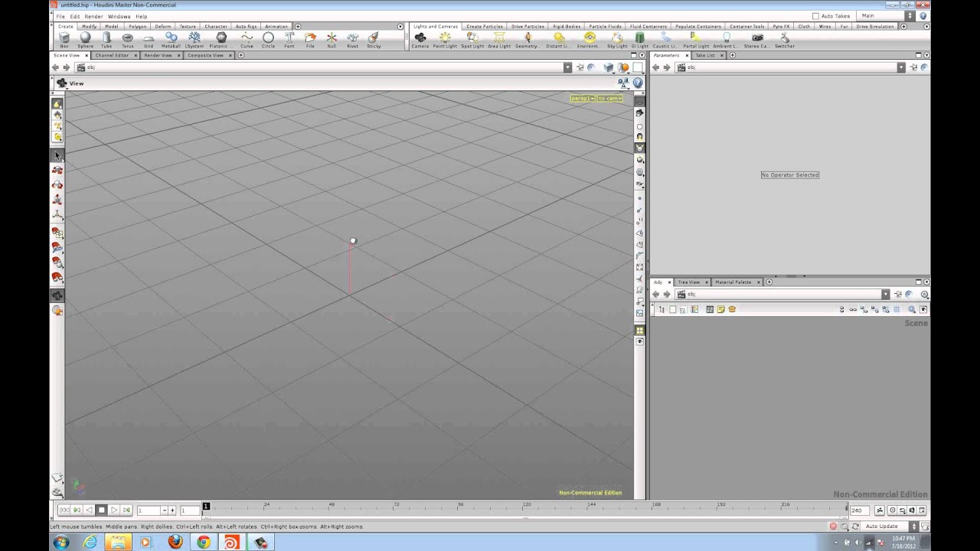
Task: Open the Rigid Bodies shelf tab
Action: pos(567,26)
